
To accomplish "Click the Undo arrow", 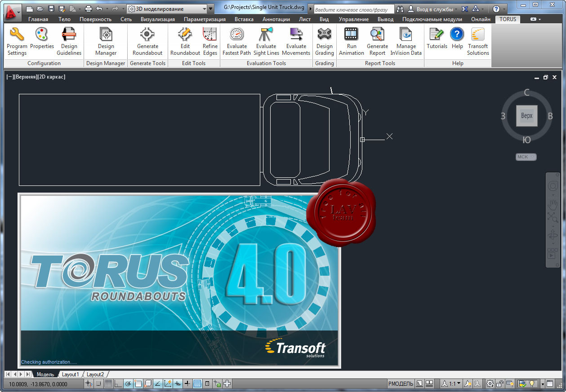I will (x=99, y=9).
